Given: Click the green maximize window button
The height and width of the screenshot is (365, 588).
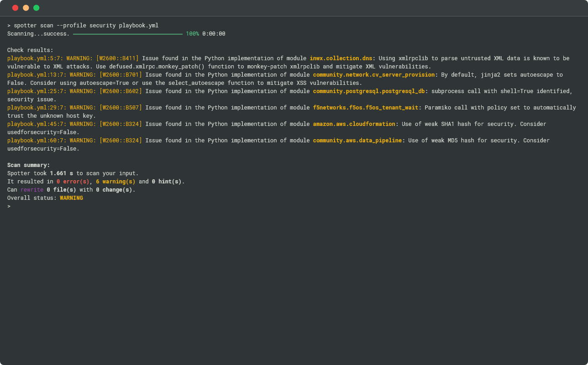Looking at the screenshot, I should 36,8.
